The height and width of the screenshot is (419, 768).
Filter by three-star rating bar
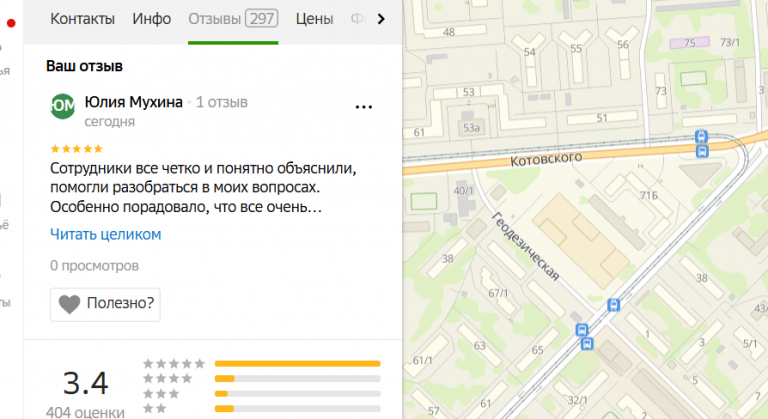click(297, 394)
